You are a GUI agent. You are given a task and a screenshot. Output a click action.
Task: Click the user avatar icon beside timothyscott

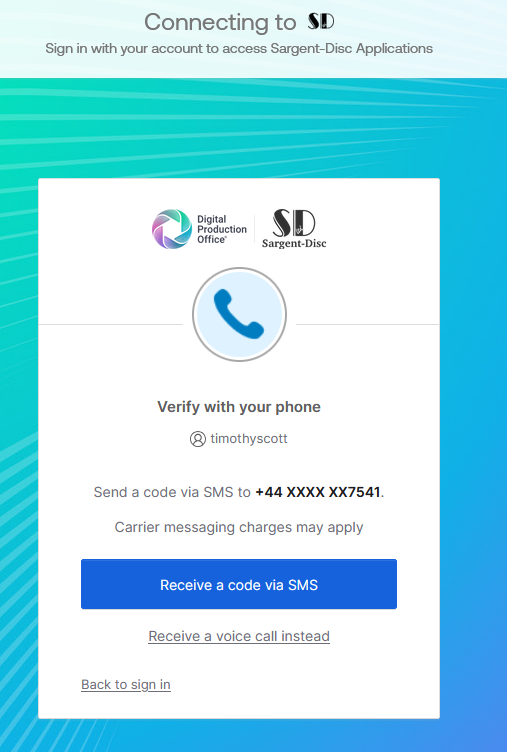click(x=198, y=439)
